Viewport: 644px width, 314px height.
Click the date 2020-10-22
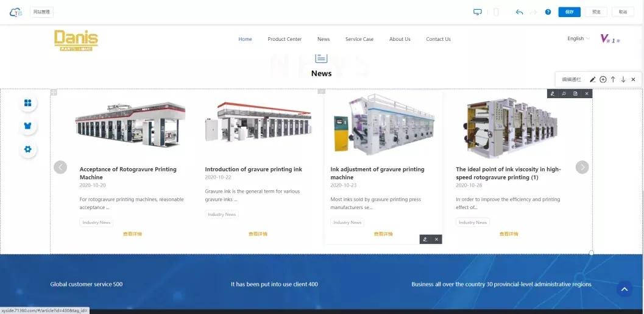tap(218, 177)
